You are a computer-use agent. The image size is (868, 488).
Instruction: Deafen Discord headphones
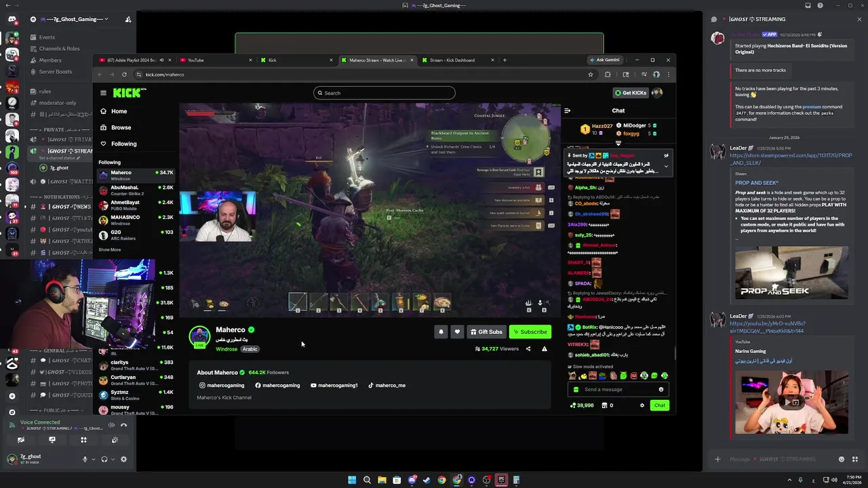click(x=104, y=459)
